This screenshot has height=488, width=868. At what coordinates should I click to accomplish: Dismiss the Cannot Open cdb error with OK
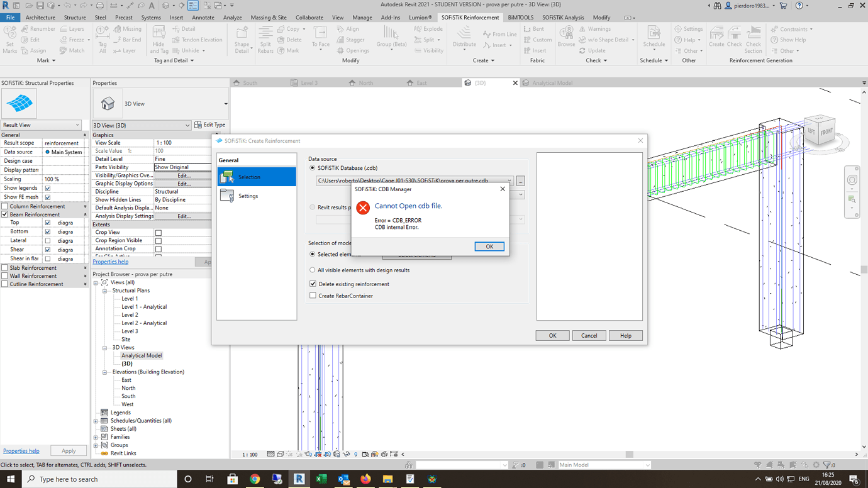[x=489, y=246]
